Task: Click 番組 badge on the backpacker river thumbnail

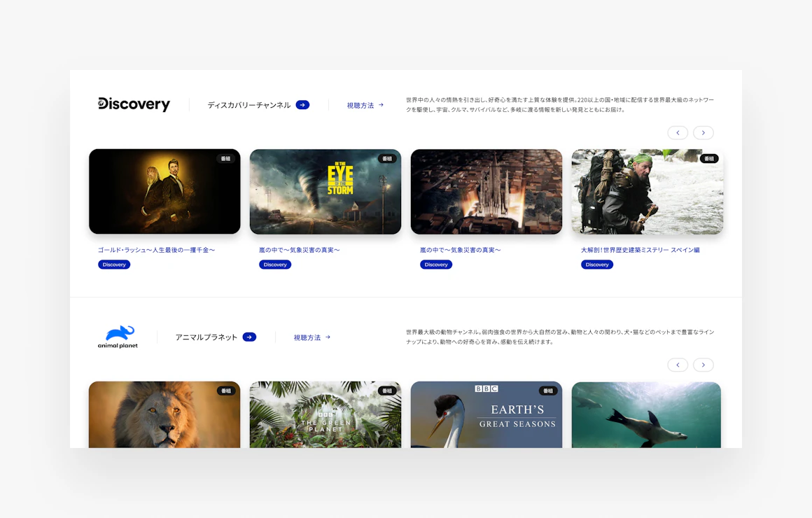Action: (x=709, y=158)
